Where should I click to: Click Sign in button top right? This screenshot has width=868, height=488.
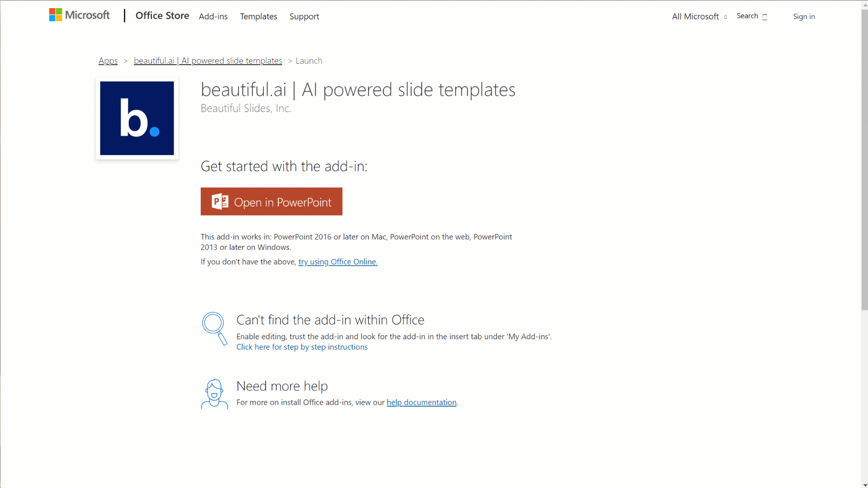point(804,16)
